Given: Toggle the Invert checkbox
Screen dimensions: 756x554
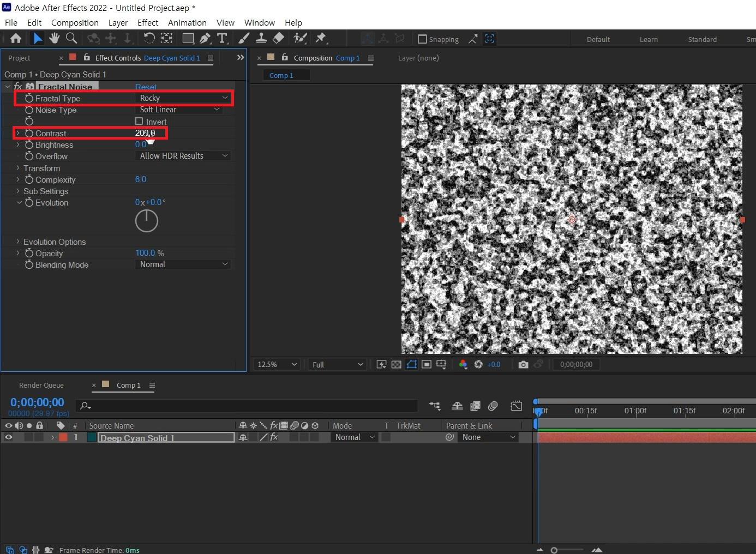Looking at the screenshot, I should tap(139, 121).
